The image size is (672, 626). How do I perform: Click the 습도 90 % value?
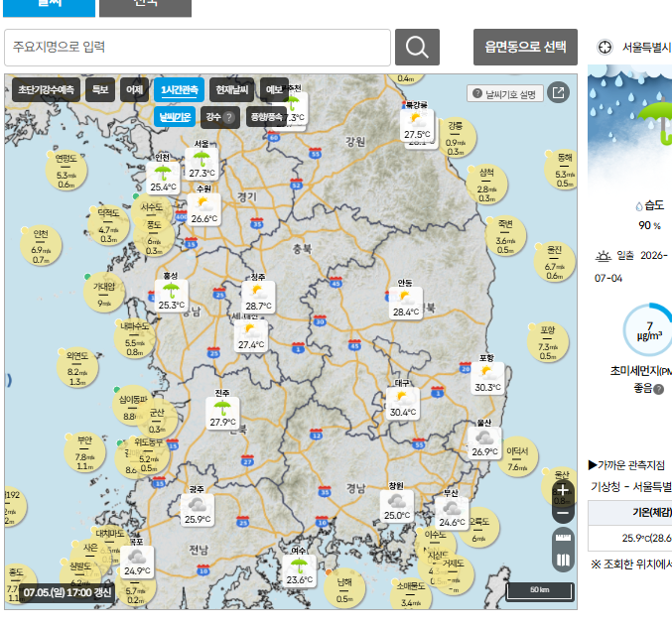[649, 225]
